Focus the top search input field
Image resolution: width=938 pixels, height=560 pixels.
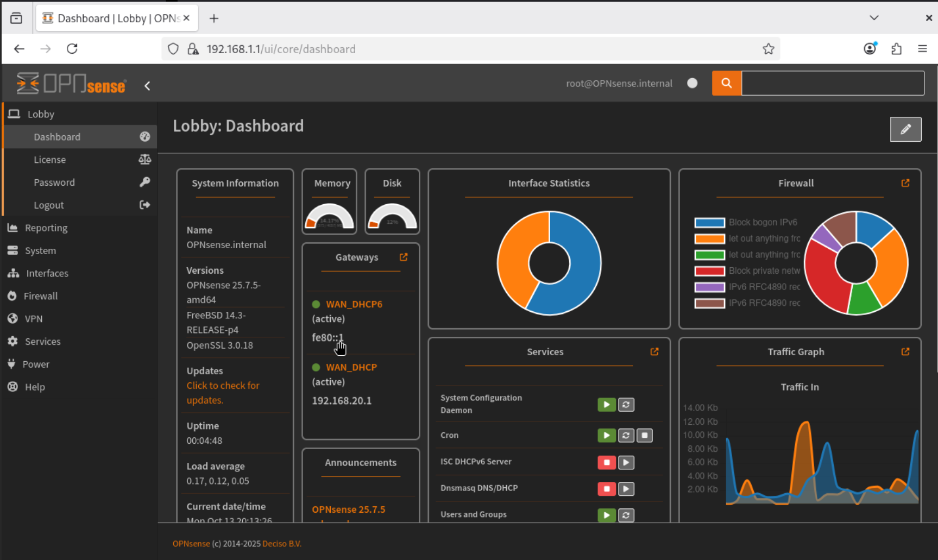[832, 83]
